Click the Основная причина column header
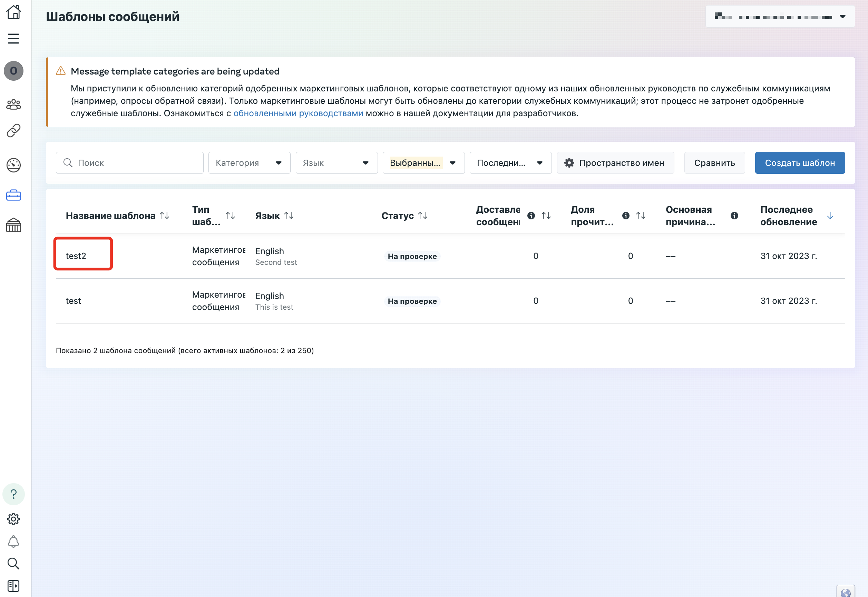 [691, 216]
